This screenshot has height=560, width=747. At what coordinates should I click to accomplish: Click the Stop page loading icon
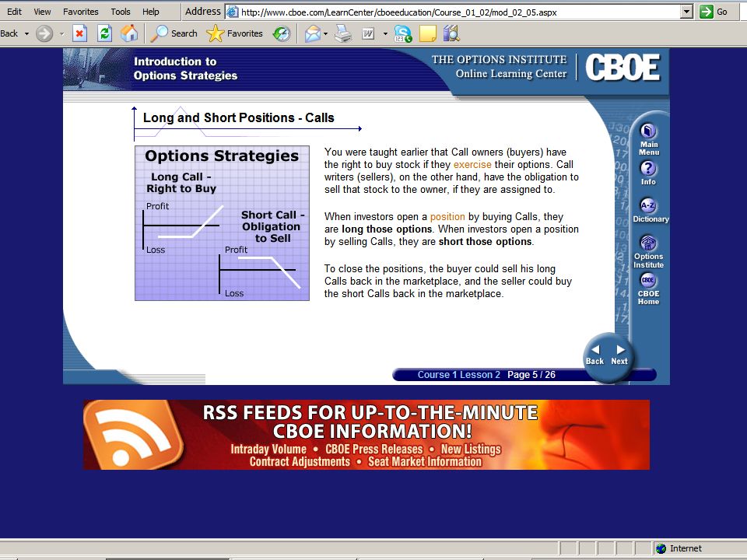[79, 33]
